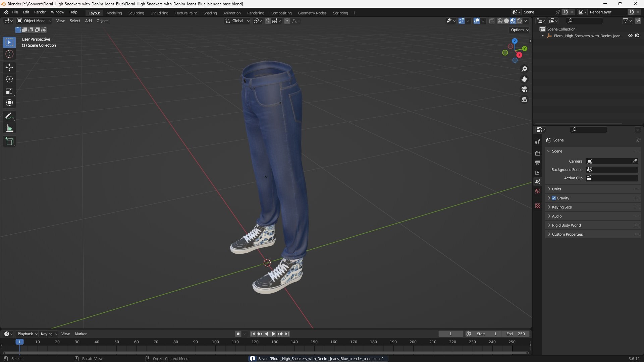Image resolution: width=644 pixels, height=362 pixels.
Task: Toggle auto keying record button
Action: coord(238,334)
